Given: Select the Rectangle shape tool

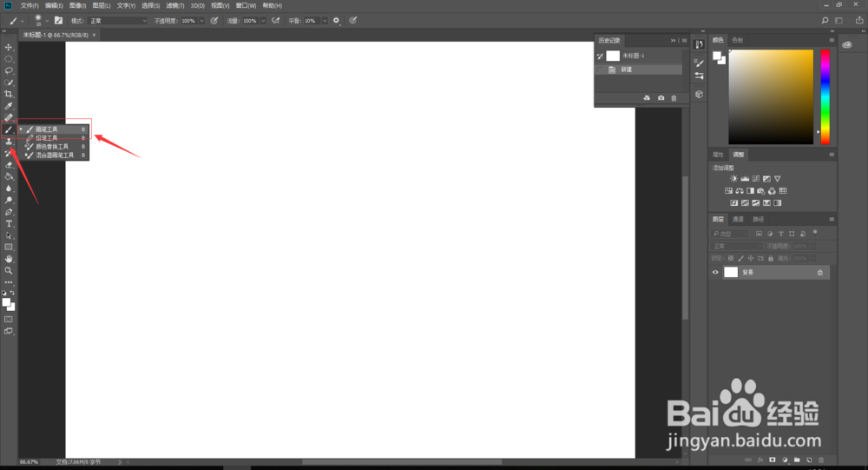Looking at the screenshot, I should pyautogui.click(x=9, y=248).
